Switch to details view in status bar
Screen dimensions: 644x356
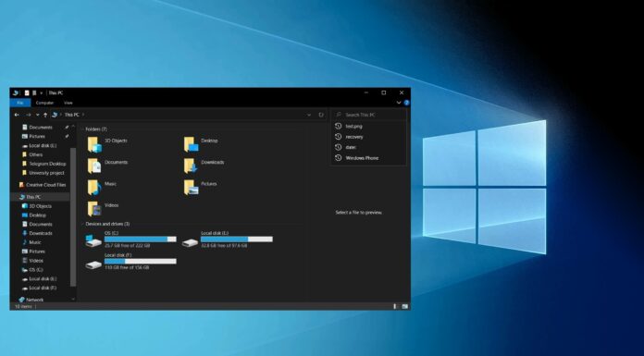click(x=396, y=306)
